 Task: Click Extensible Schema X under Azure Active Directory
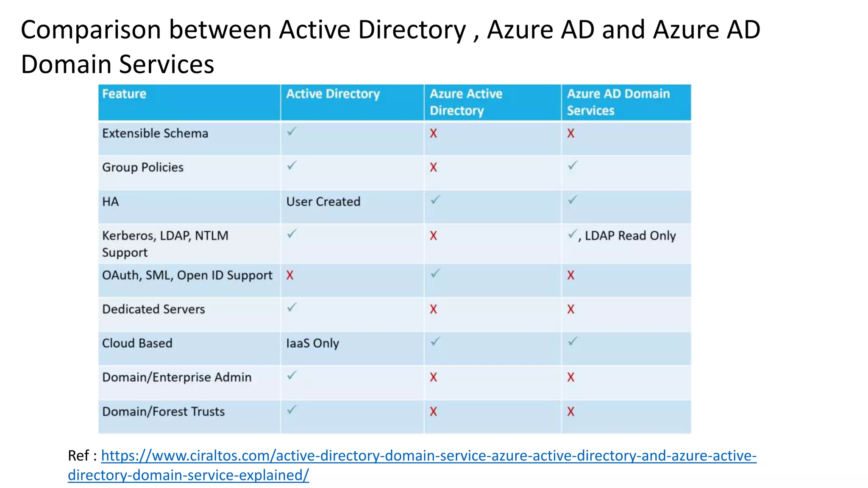coord(433,133)
